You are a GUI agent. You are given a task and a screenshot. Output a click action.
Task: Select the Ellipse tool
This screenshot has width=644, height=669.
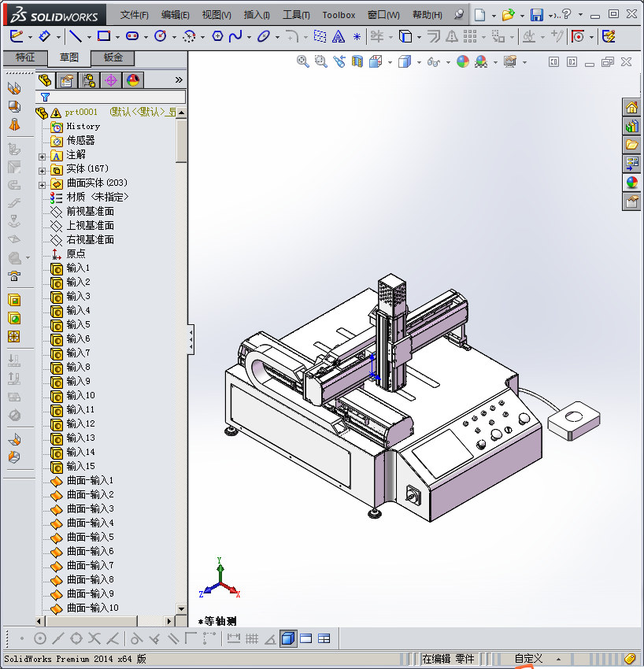click(263, 36)
